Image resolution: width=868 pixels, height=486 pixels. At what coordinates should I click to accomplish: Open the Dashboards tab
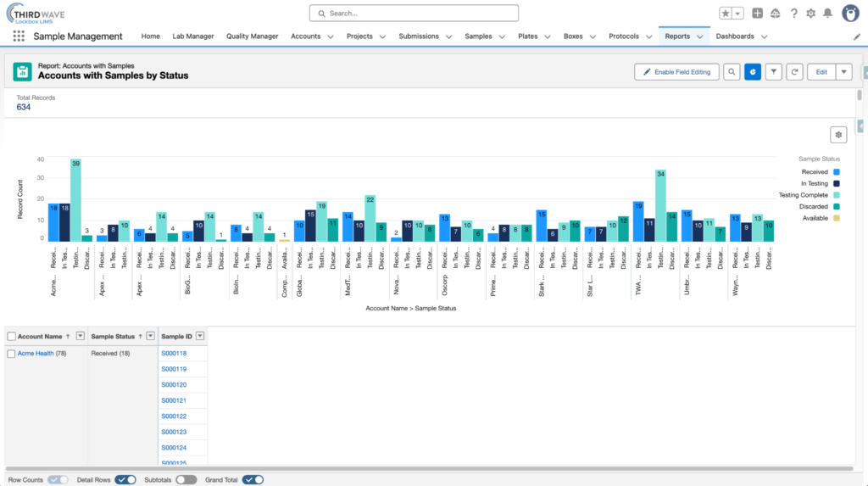click(735, 36)
